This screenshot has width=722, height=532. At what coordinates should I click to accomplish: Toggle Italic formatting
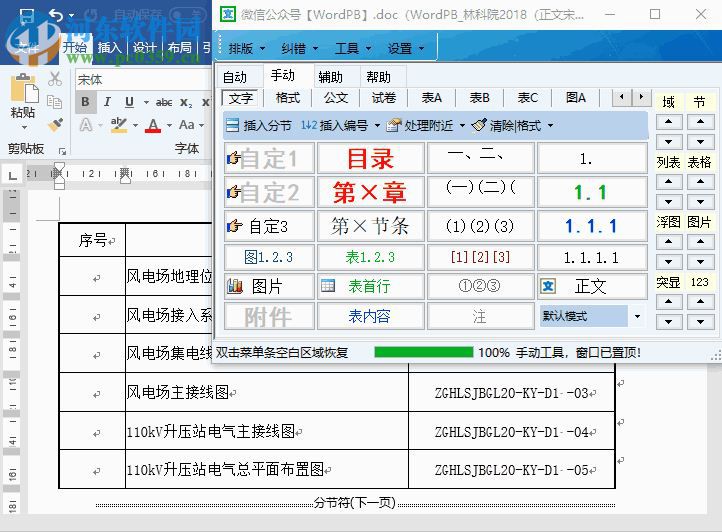tap(107, 102)
